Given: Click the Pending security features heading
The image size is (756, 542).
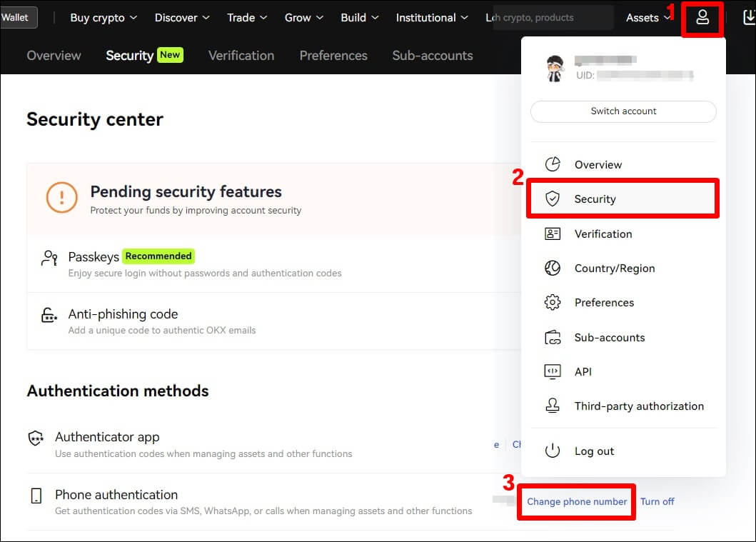Looking at the screenshot, I should (x=186, y=191).
